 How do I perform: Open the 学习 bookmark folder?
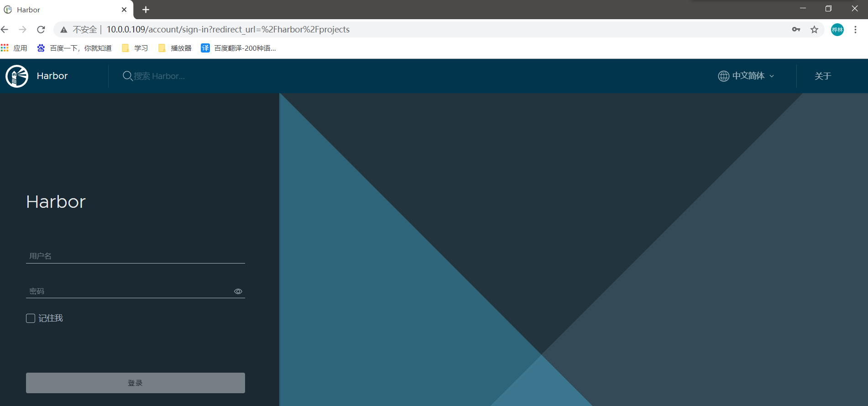[135, 48]
